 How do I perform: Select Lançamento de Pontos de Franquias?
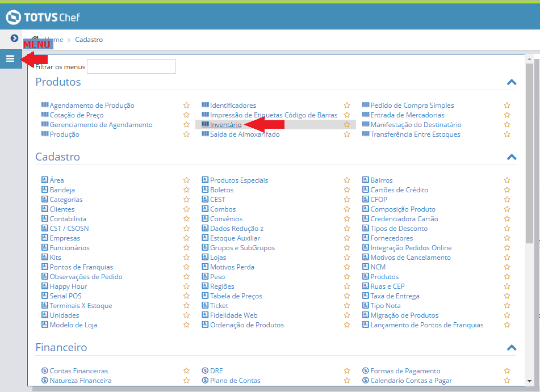(x=427, y=324)
